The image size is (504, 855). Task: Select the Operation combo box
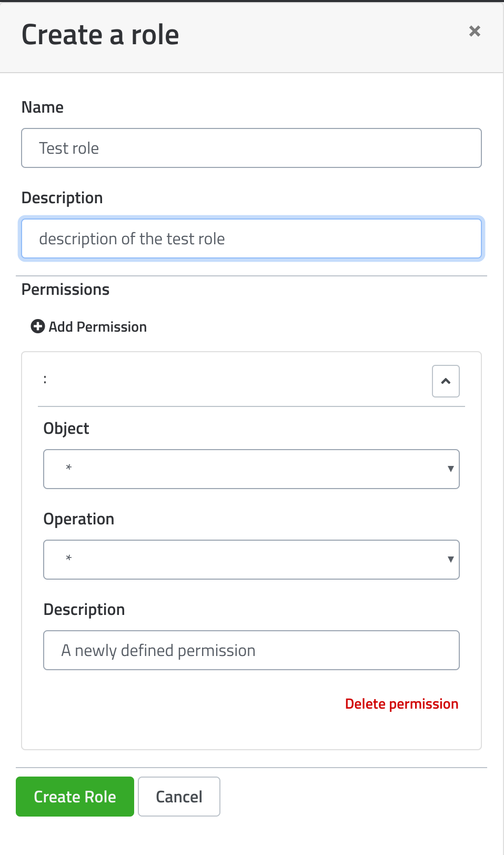coord(251,560)
